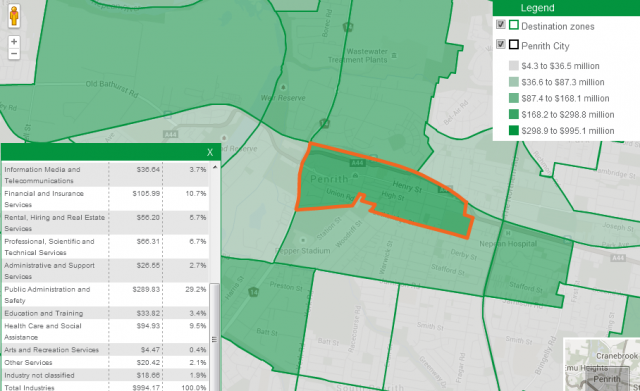Click the Legend header title
The width and height of the screenshot is (640, 391).
point(537,8)
